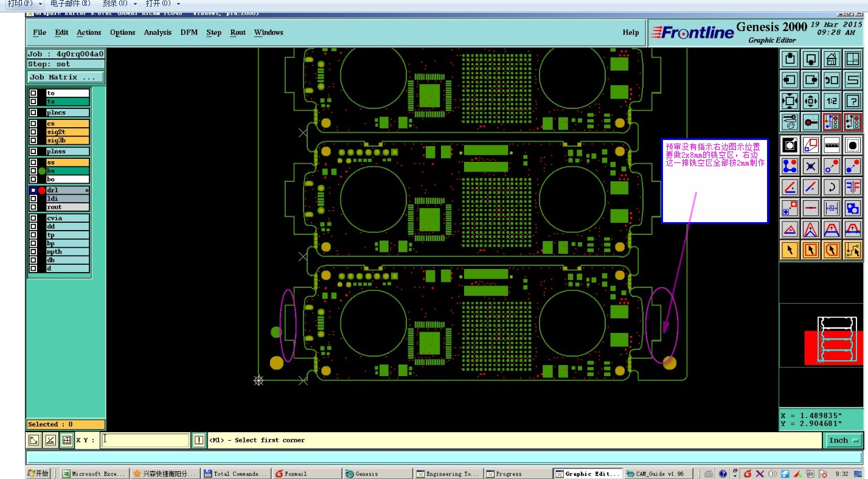Toggle the checkbox for layer rout
The height and width of the screenshot is (479, 868).
(x=33, y=207)
